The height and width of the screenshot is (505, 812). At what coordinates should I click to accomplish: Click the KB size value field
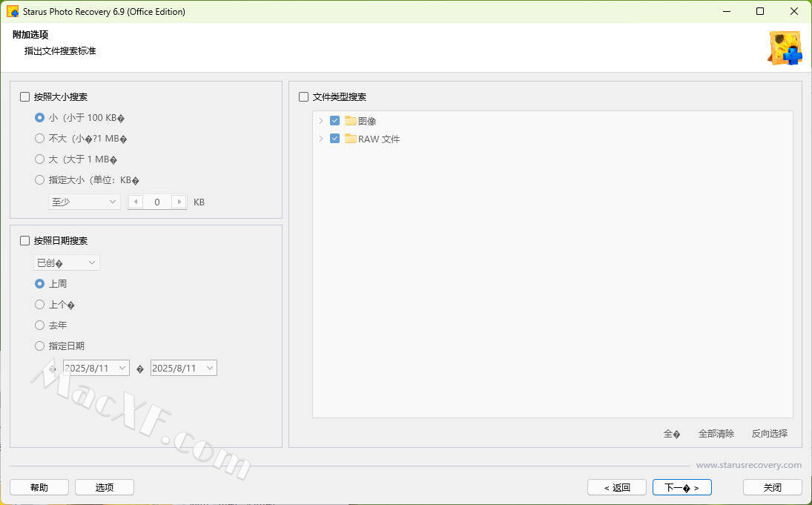pos(157,202)
